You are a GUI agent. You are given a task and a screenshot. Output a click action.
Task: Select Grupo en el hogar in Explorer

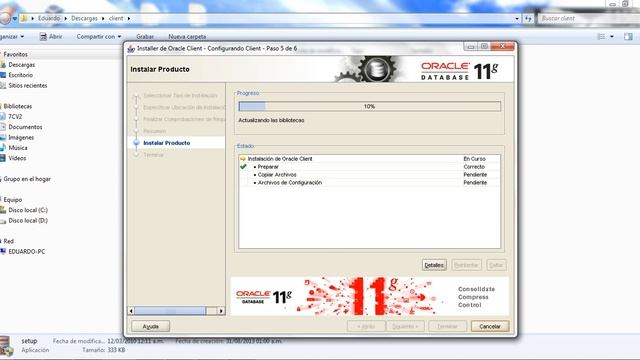point(27,179)
